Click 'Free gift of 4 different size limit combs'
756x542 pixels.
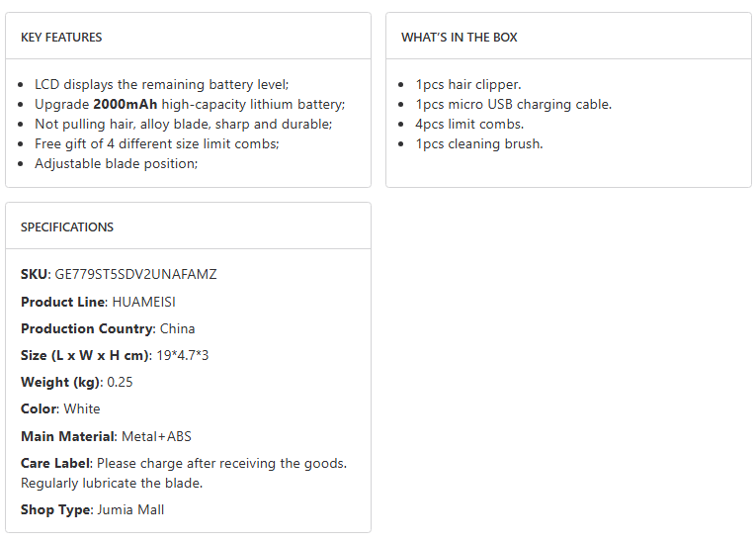[x=156, y=144]
